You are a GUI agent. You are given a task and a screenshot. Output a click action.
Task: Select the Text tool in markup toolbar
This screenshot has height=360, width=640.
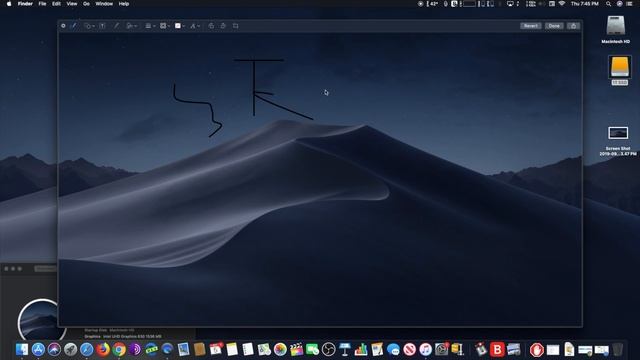point(102,26)
